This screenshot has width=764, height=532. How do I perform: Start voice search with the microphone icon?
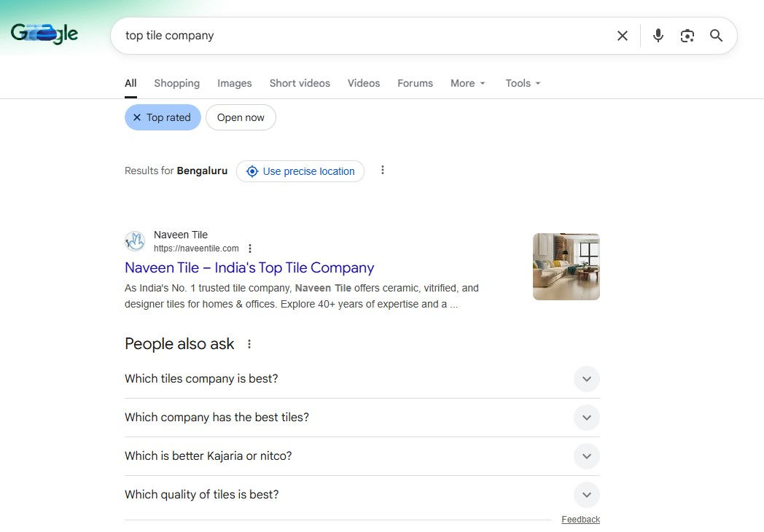[658, 36]
